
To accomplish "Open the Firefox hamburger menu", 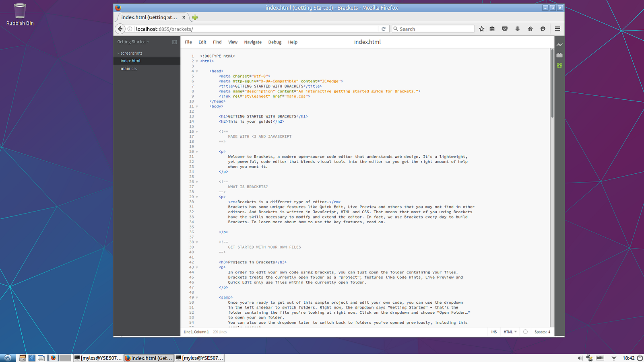I will point(557,29).
